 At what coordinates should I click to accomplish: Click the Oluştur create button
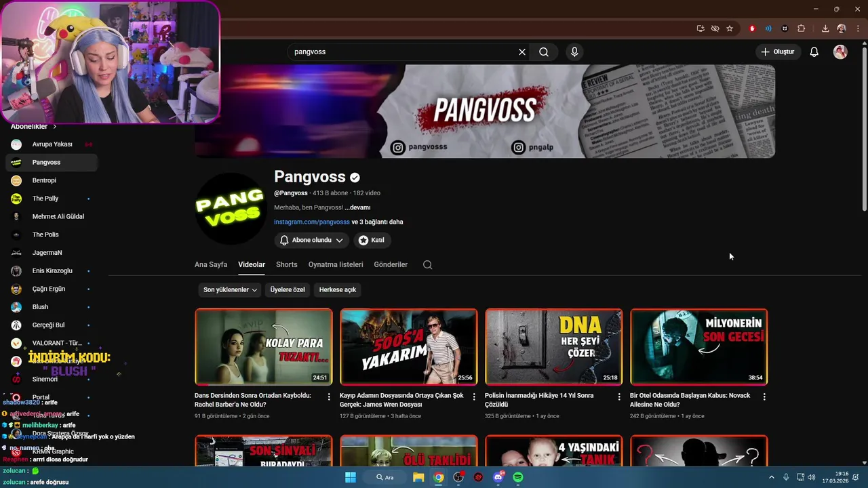pyautogui.click(x=777, y=52)
